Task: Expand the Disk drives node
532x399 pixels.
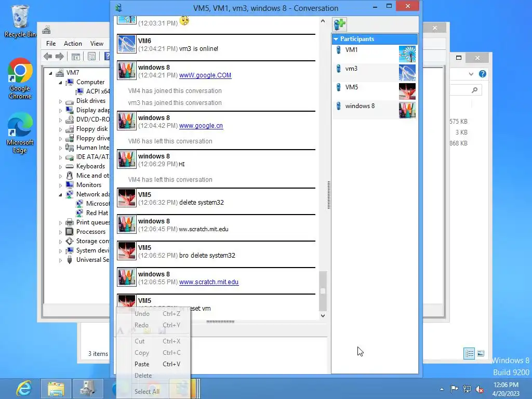Action: pos(60,101)
